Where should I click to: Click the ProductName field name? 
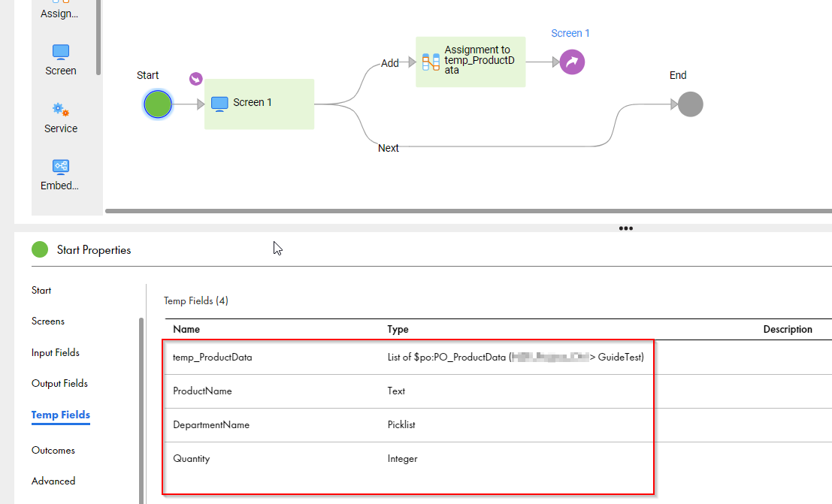(202, 391)
